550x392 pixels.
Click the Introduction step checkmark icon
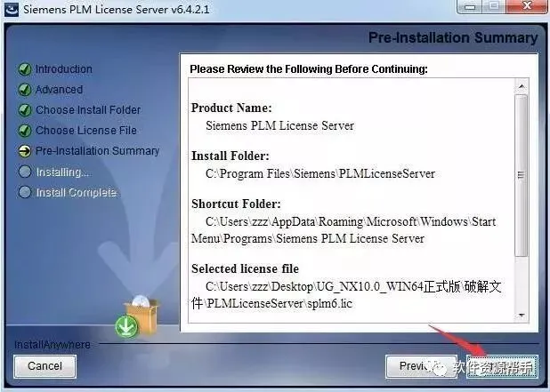tap(25, 69)
